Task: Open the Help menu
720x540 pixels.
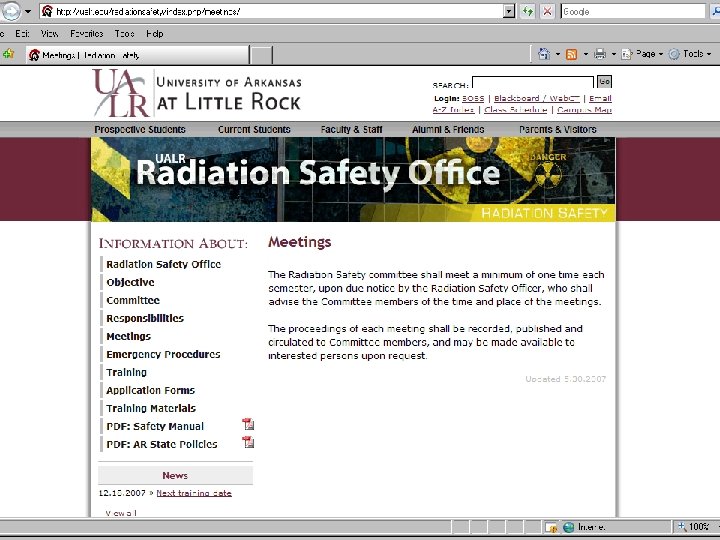Action: click(155, 34)
